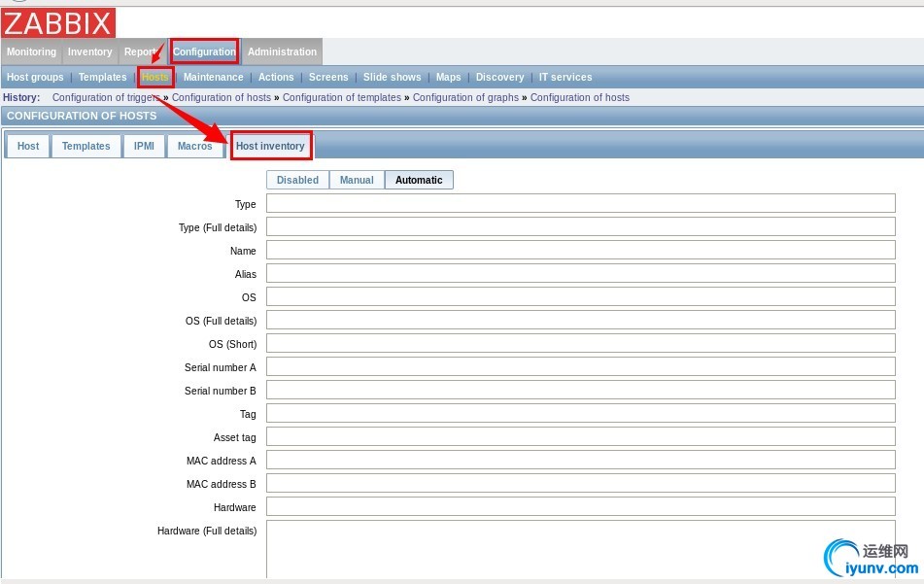
Task: Click the Asset tag label
Action: click(234, 438)
